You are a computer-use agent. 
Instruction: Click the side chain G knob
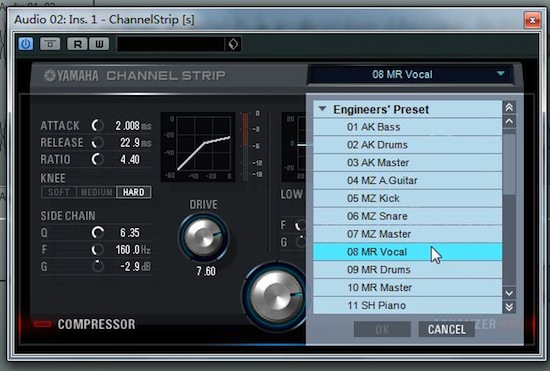(x=98, y=267)
